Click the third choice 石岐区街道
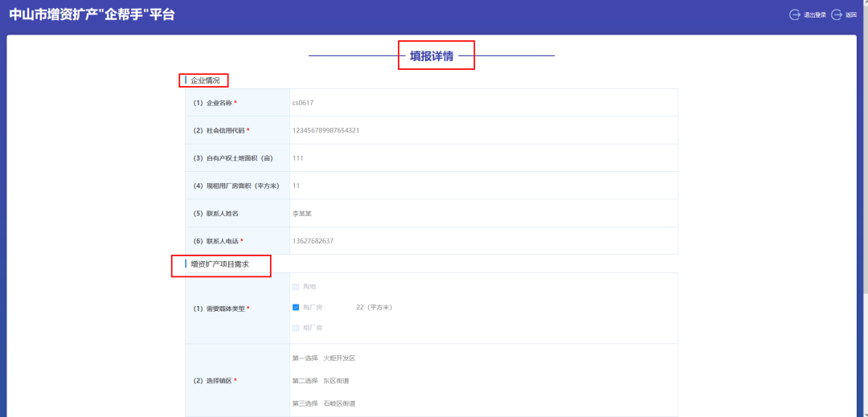 (x=339, y=403)
